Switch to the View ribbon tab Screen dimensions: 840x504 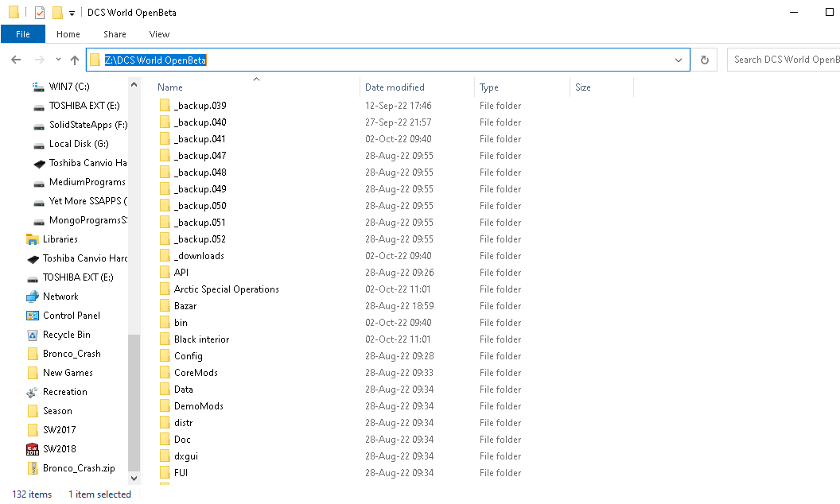point(159,34)
